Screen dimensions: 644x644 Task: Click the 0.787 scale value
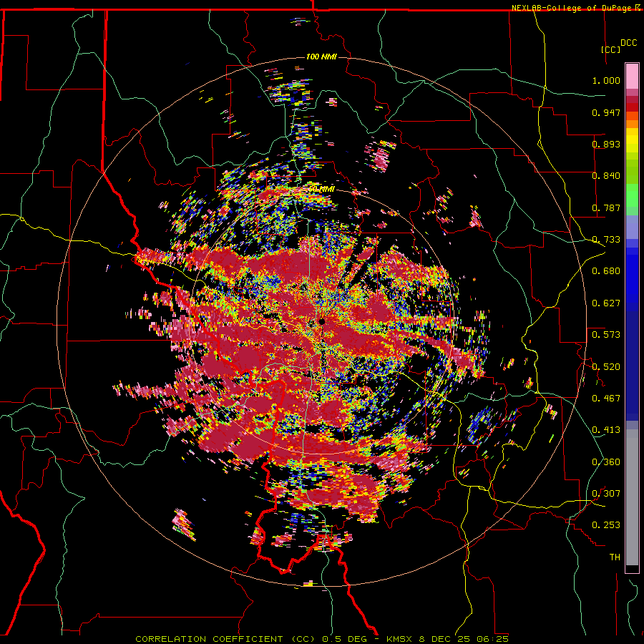click(606, 208)
